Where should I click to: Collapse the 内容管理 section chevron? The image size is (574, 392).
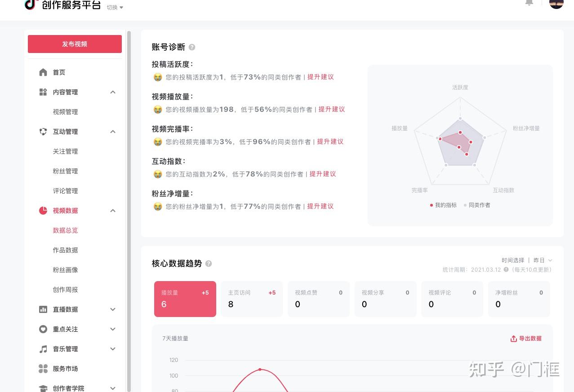[113, 92]
